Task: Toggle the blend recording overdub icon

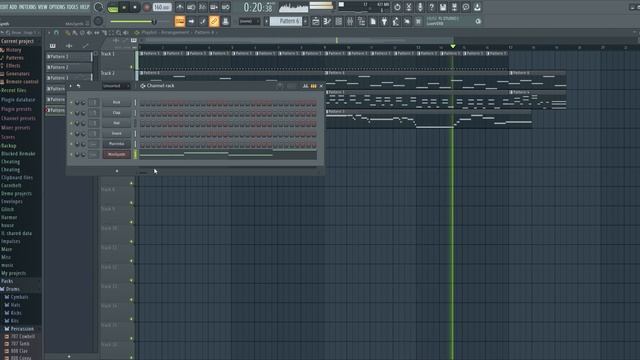Action: pos(214,7)
